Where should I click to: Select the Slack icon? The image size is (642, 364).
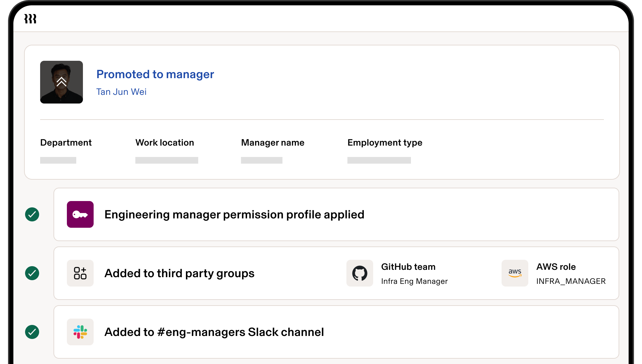click(80, 332)
